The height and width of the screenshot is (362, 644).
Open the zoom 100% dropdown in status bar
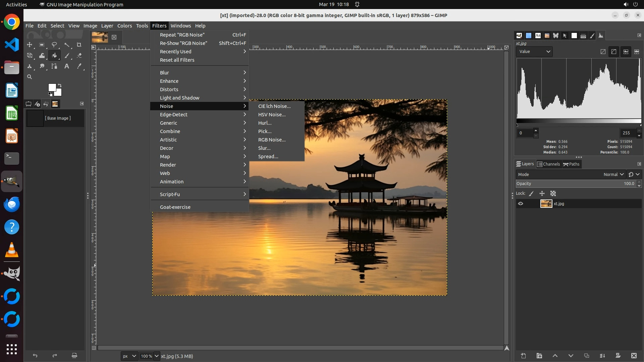click(156, 356)
